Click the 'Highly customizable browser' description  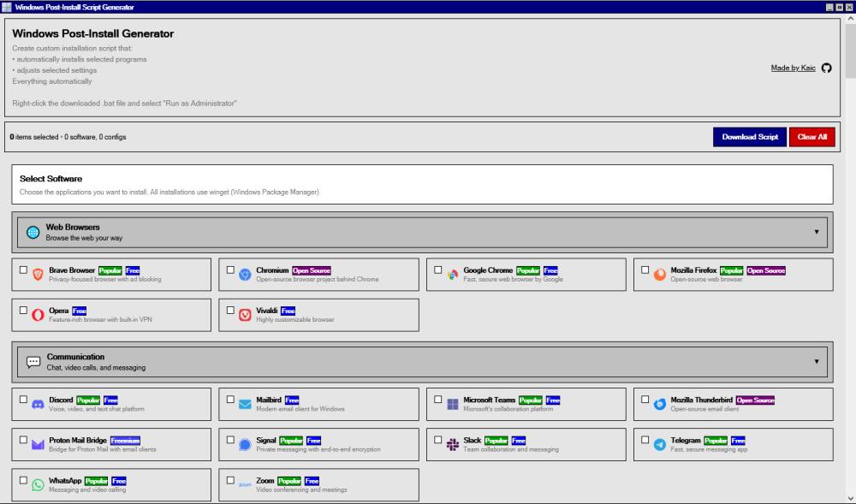[294, 320]
